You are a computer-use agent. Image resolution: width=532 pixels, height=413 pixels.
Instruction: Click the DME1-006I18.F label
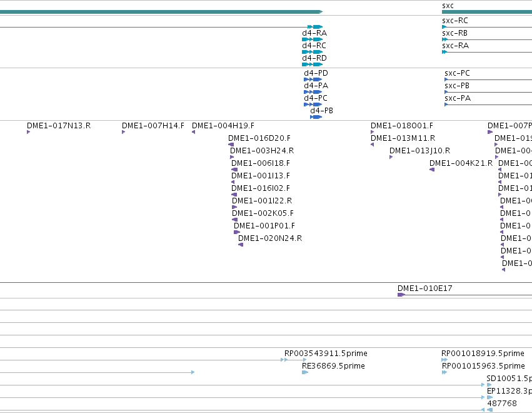point(261,163)
